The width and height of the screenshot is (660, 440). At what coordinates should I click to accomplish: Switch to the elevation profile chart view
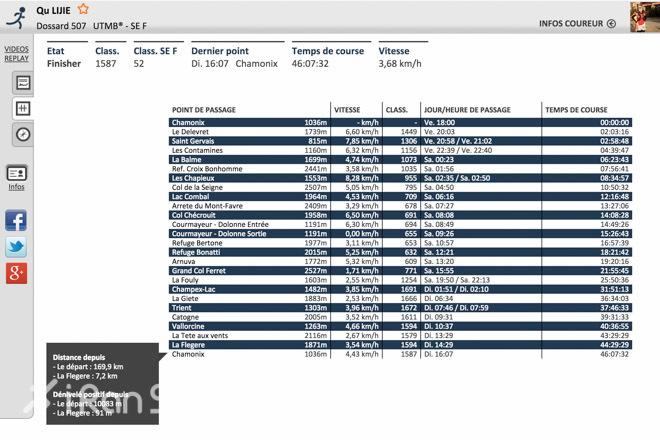23,83
